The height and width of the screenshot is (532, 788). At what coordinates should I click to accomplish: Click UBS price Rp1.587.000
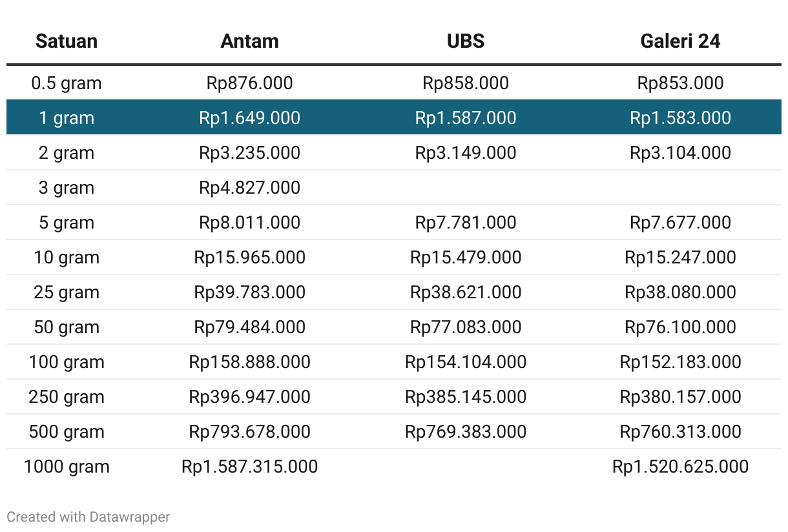tap(465, 118)
